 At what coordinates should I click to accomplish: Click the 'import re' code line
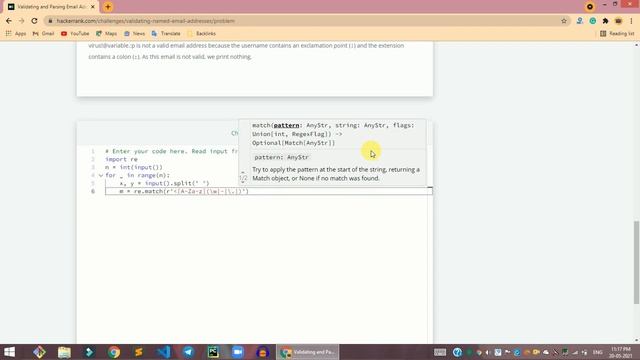pos(121,159)
